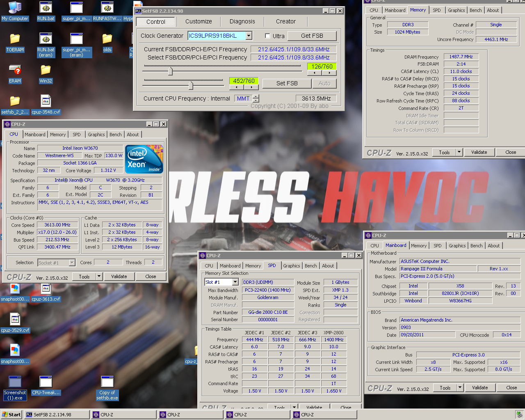Select the cpuz-3548.cvf file icon

[46, 105]
